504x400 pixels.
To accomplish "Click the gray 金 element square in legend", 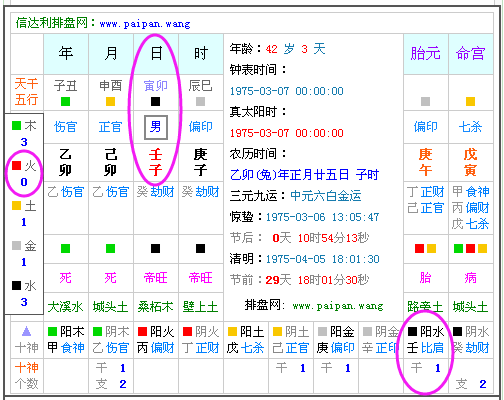I will click(x=16, y=245).
